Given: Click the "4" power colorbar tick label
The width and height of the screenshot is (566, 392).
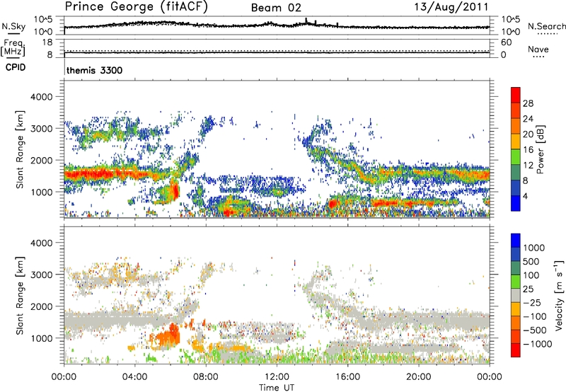Looking at the screenshot, I should [525, 197].
